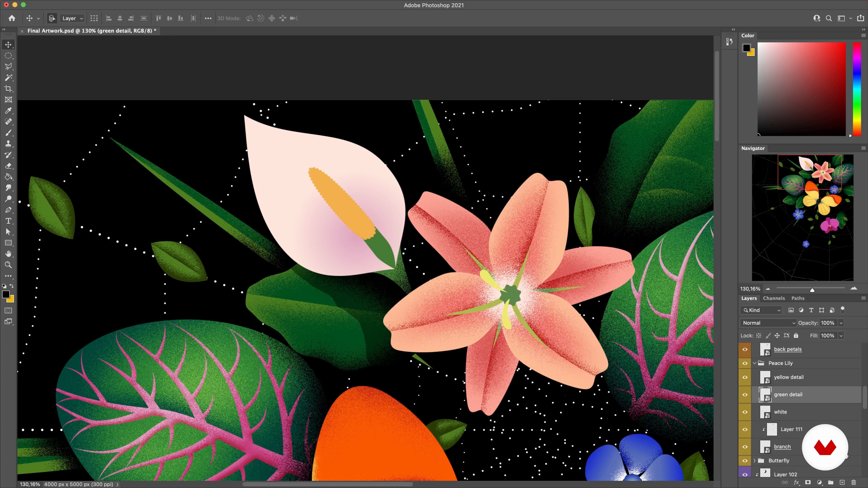Select the Clone Stamp tool
The image size is (868, 488).
pyautogui.click(x=8, y=144)
